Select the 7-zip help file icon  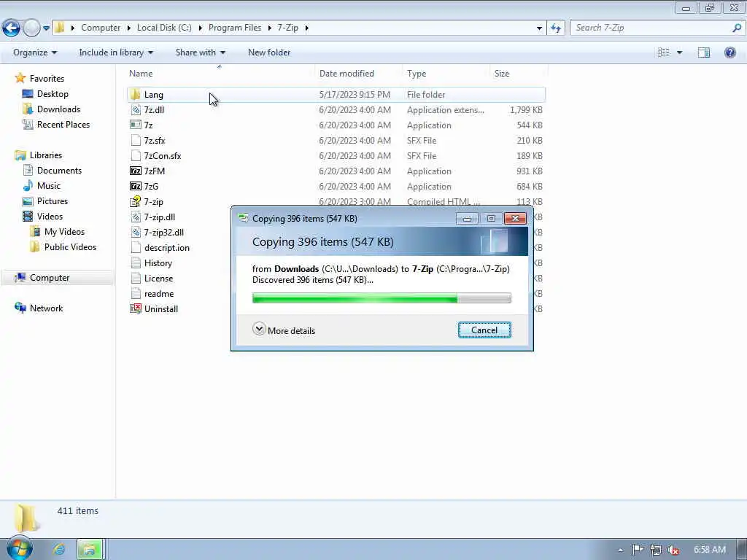135,201
